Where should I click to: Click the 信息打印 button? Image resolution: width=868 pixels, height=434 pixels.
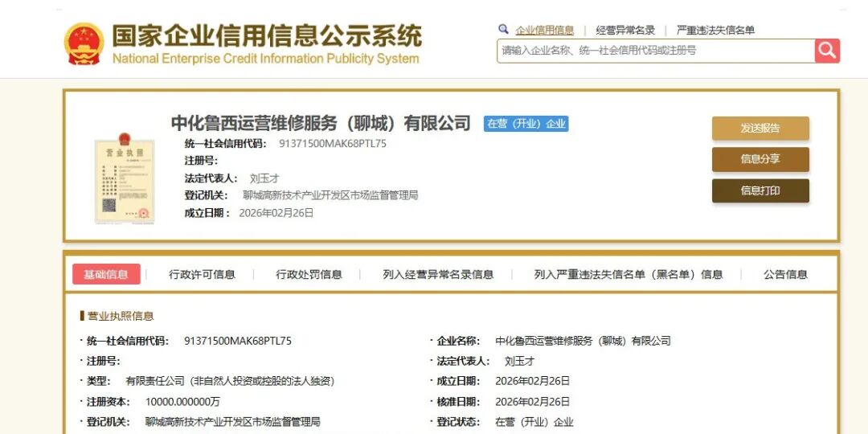pos(760,191)
